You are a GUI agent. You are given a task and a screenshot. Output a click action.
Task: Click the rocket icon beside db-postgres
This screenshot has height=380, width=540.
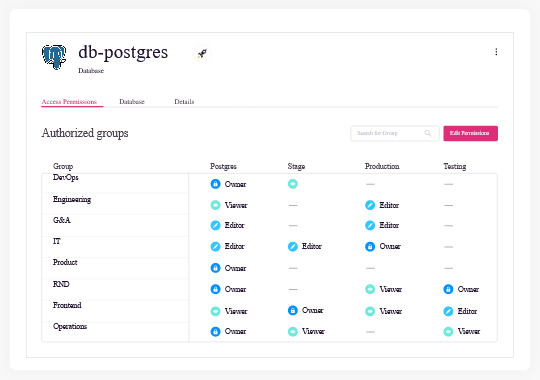(x=202, y=53)
